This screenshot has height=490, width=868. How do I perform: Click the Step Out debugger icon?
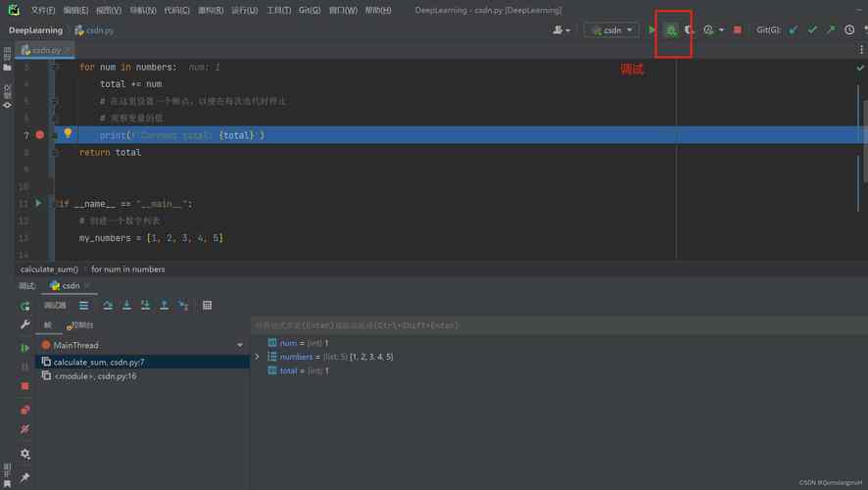(x=164, y=306)
